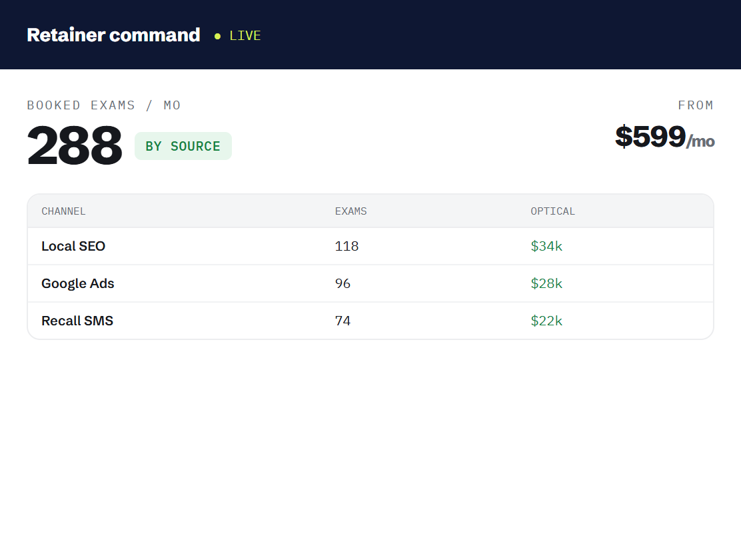Select the Recall SMS row label
This screenshot has width=741, height=560.
tap(77, 321)
